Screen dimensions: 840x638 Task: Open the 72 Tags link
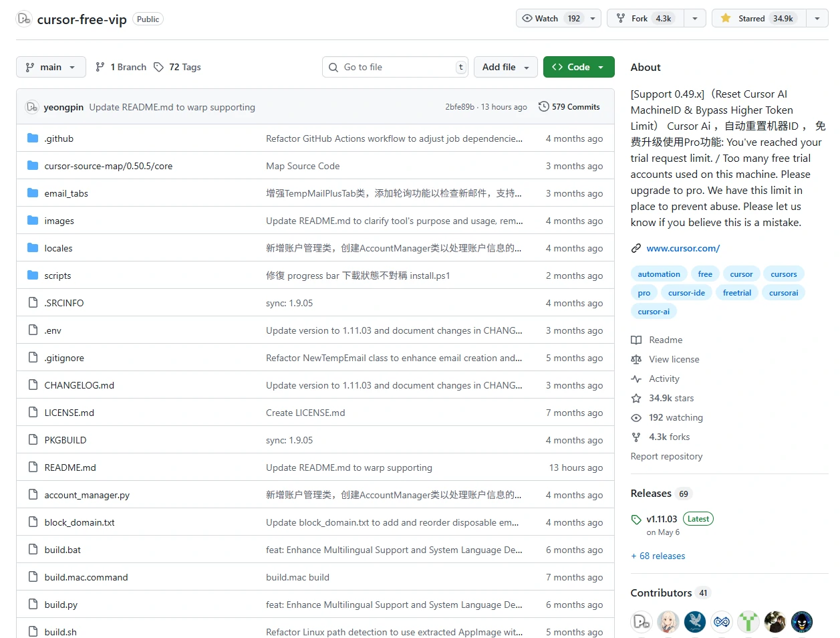tap(177, 67)
